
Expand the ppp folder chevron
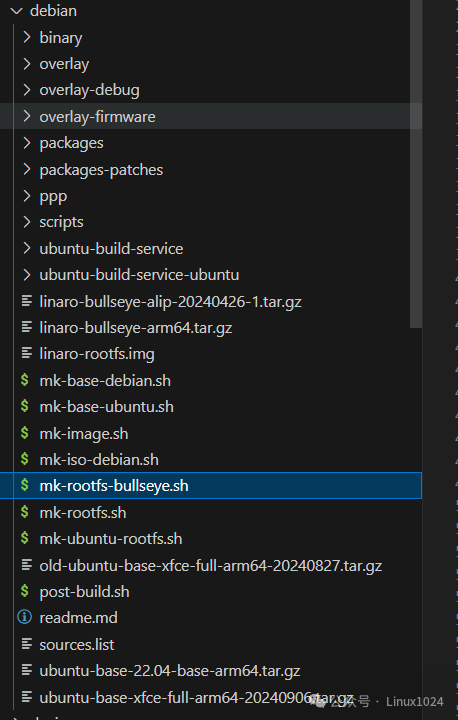(x=27, y=196)
